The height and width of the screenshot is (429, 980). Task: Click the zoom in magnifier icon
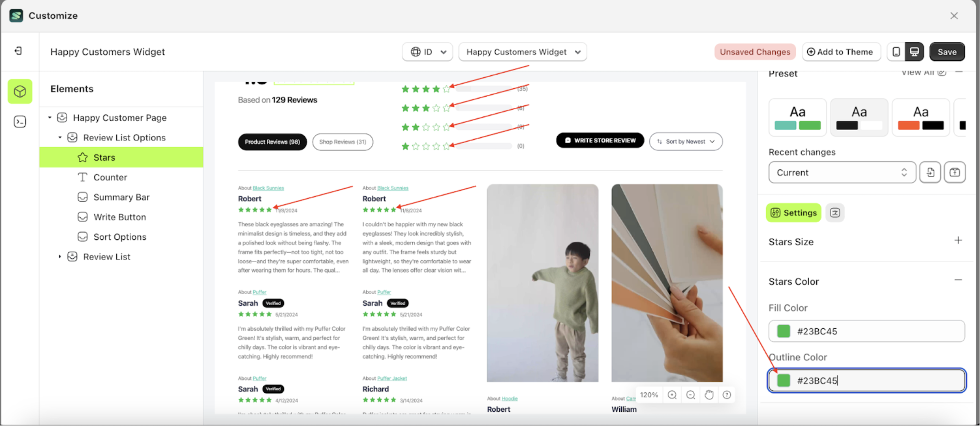(x=672, y=395)
